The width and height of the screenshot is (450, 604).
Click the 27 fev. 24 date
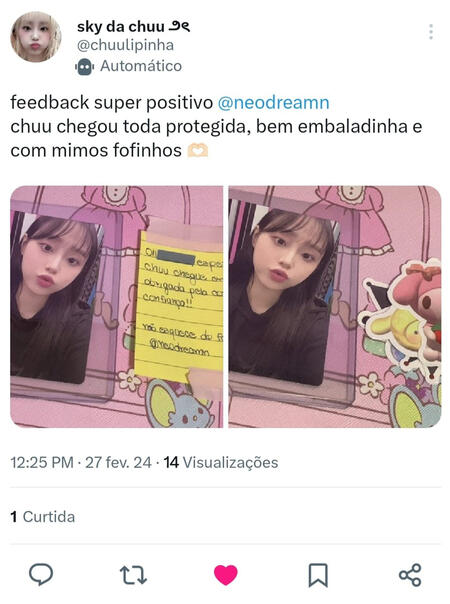point(118,463)
